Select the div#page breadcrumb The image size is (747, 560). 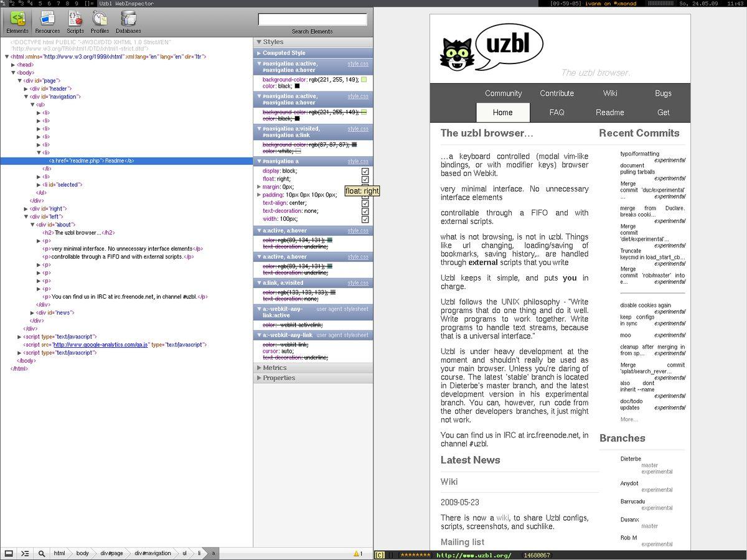[111, 553]
